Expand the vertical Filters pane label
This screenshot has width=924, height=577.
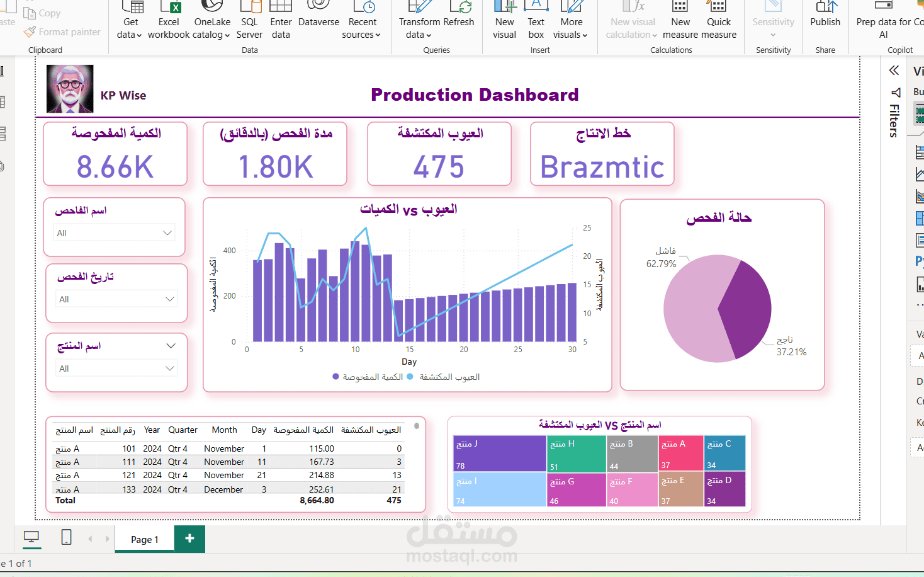click(x=894, y=121)
